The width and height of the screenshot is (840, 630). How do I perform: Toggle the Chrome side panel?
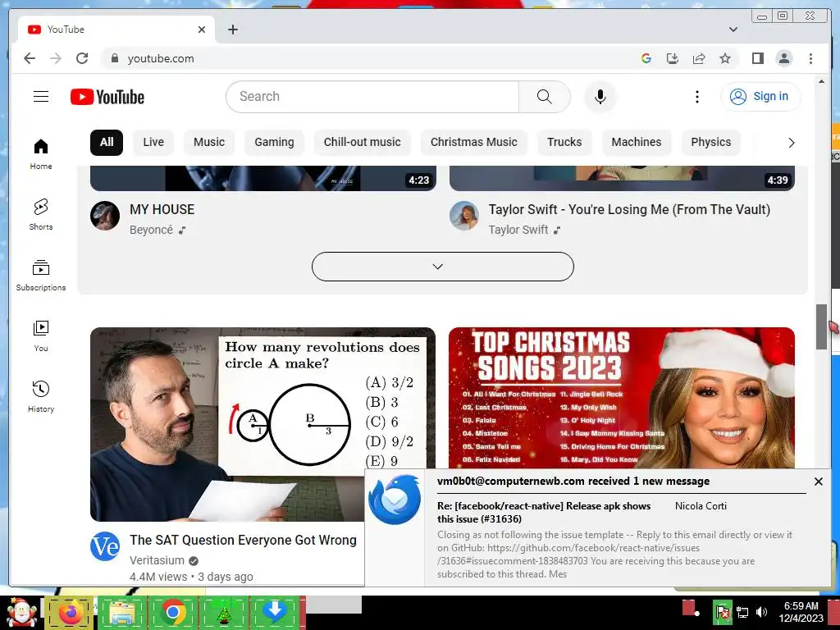[x=757, y=58]
